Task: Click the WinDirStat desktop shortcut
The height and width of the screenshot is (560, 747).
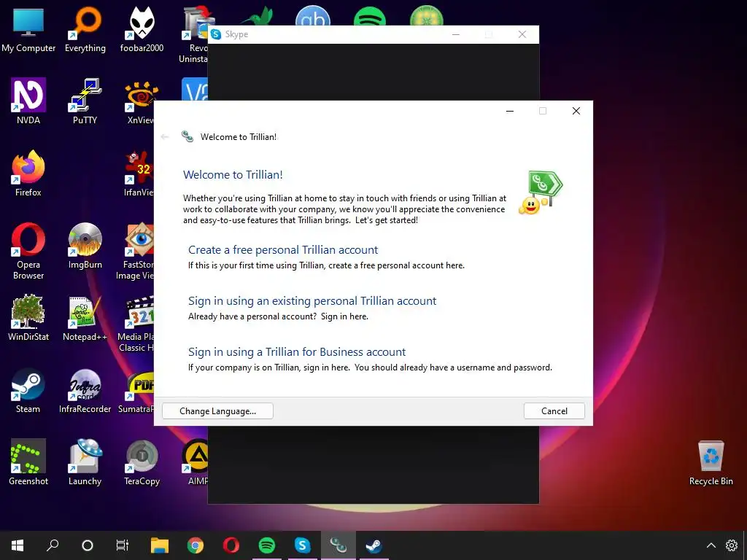Action: tap(28, 318)
